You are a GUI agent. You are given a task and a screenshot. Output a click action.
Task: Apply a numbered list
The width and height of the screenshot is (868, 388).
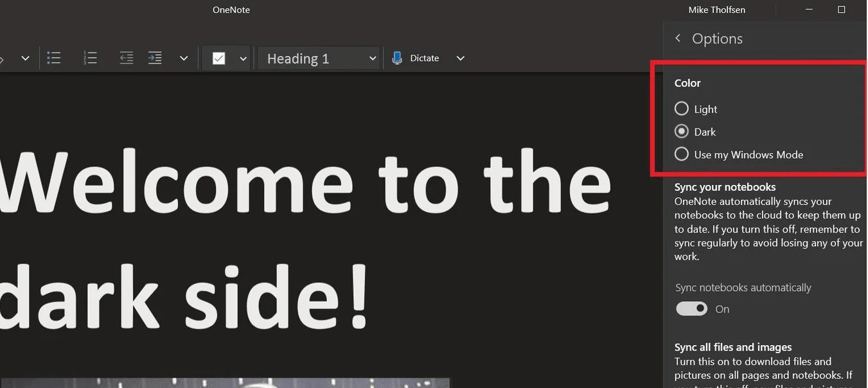click(x=90, y=58)
